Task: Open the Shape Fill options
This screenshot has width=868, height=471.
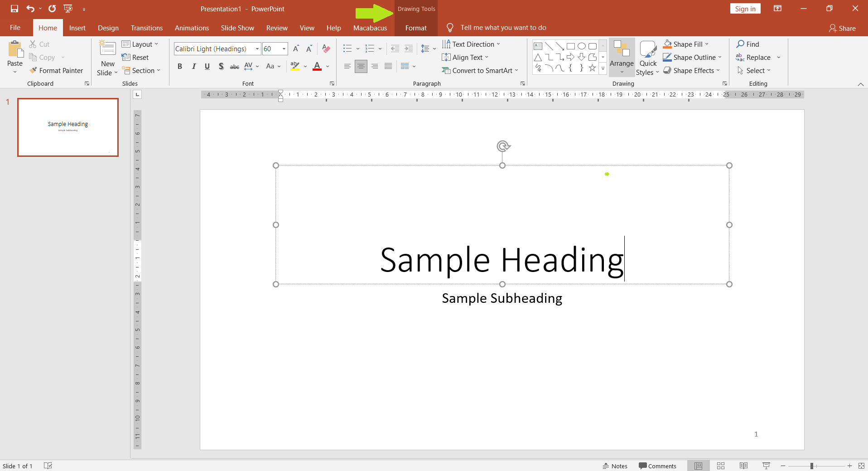Action: click(x=685, y=44)
